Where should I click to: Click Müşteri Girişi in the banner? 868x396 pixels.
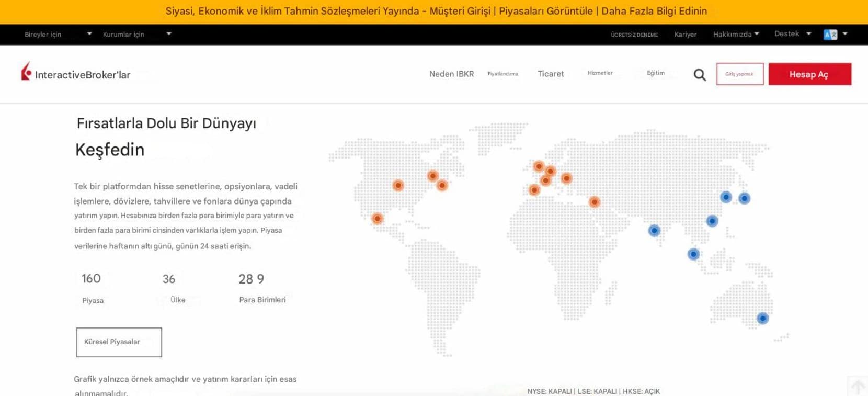click(x=460, y=11)
